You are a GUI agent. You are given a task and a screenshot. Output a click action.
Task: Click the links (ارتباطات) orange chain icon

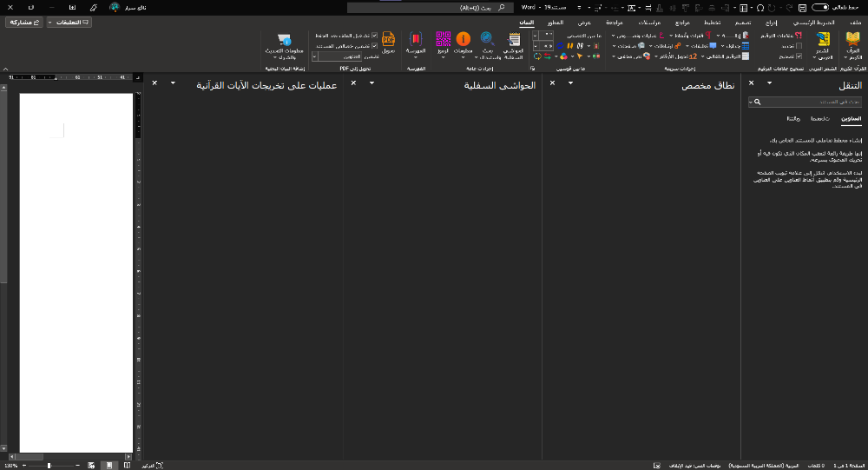678,46
